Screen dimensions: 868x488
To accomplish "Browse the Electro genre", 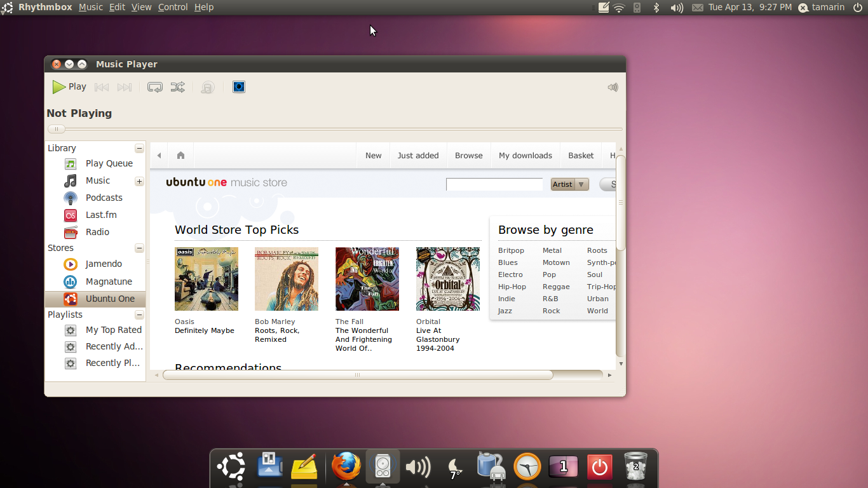I will pos(510,274).
